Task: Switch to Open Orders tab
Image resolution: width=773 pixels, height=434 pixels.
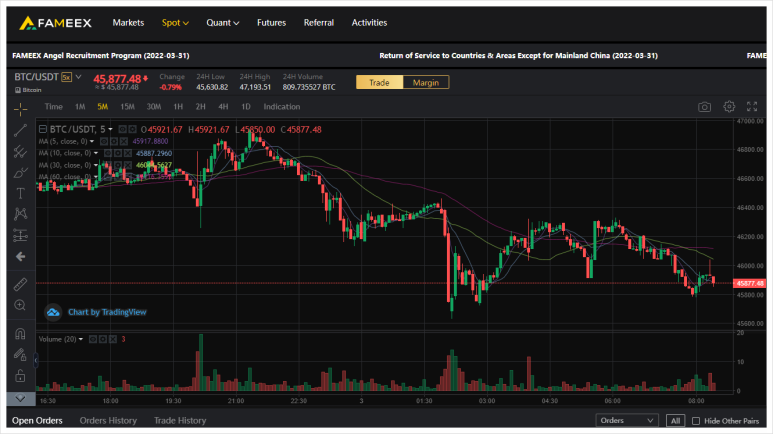Action: click(37, 421)
